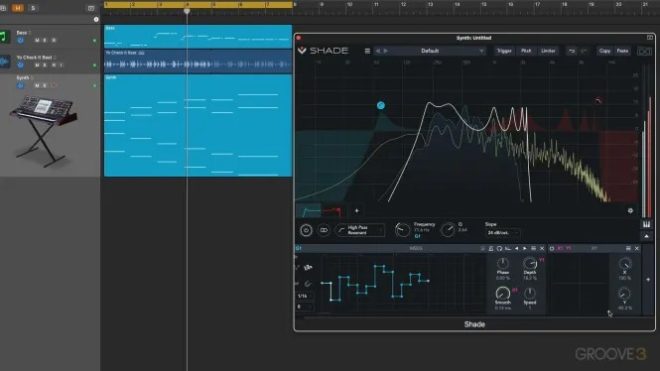
Task: Click the playhead marker in the ruler
Action: coord(187,11)
